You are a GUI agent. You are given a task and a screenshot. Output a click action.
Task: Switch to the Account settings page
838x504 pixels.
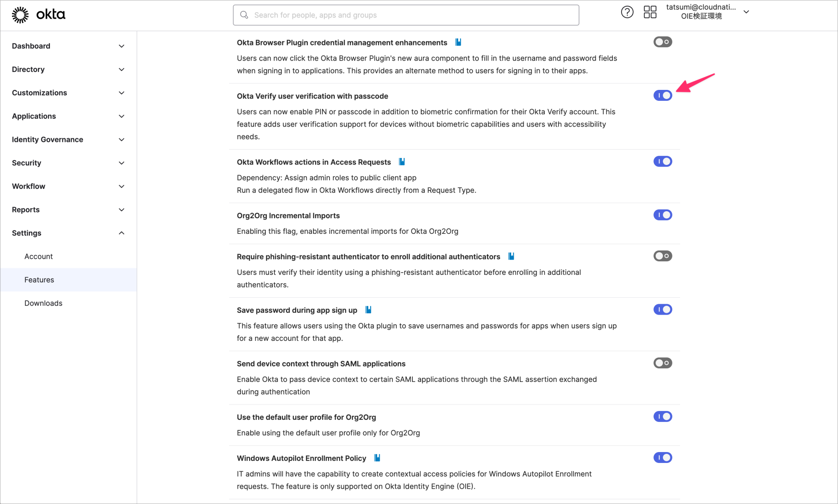38,256
